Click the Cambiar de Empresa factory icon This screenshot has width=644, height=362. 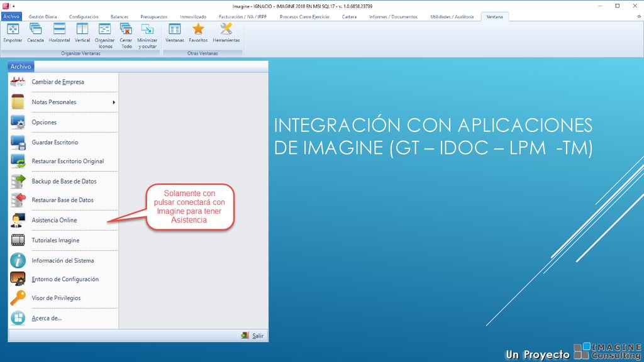point(18,82)
